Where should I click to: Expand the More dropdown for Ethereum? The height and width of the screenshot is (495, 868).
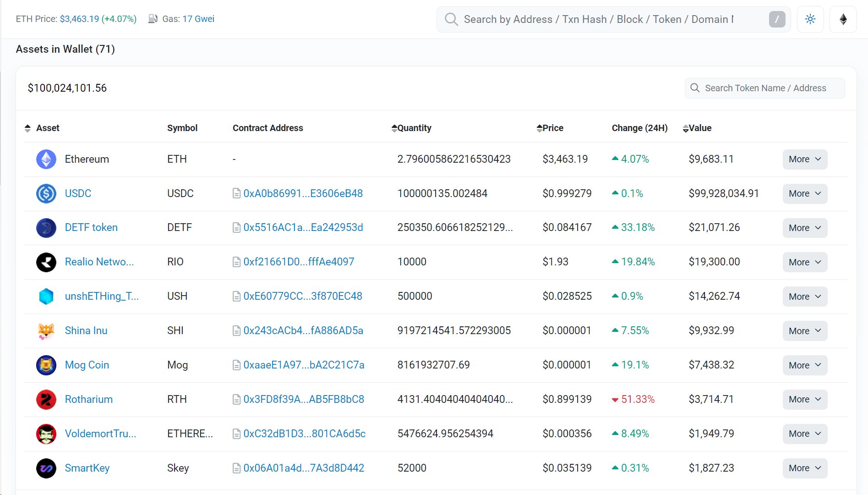click(x=805, y=159)
